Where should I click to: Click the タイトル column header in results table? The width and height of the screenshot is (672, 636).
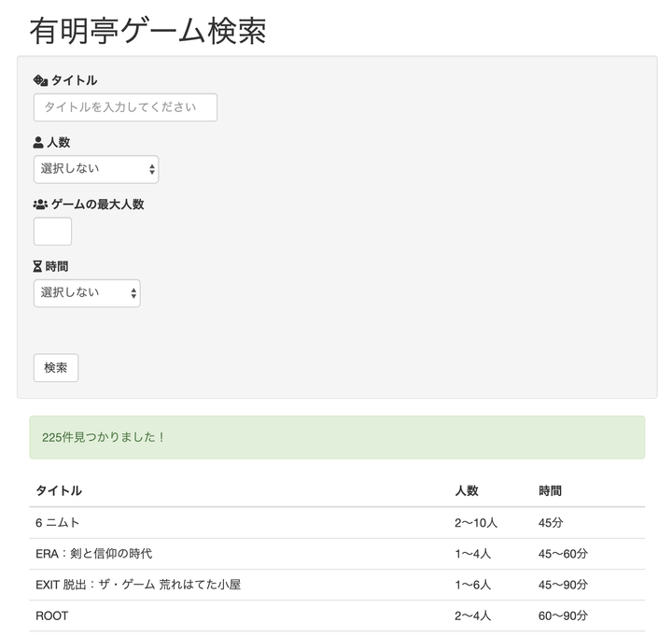[x=59, y=490]
